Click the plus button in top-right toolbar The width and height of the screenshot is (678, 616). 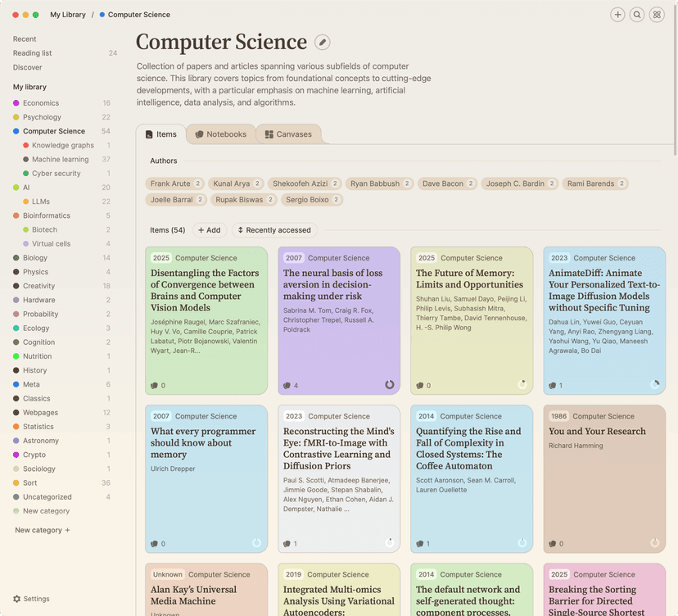click(x=617, y=15)
